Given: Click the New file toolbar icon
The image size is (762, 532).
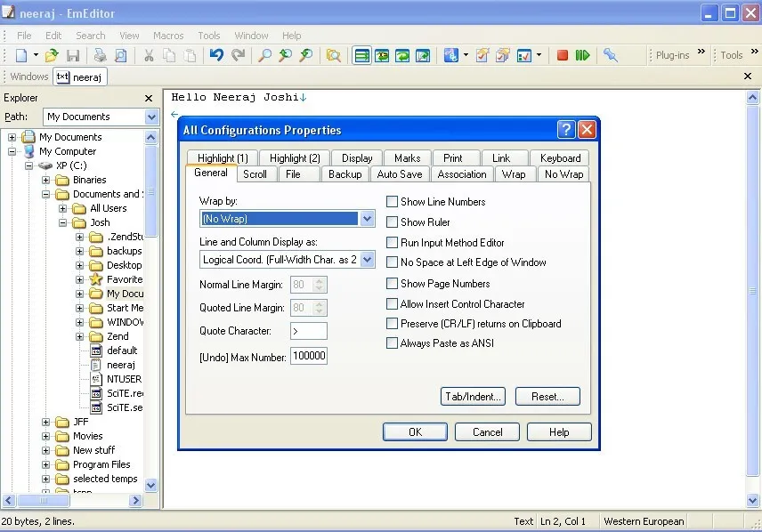Looking at the screenshot, I should 21,55.
